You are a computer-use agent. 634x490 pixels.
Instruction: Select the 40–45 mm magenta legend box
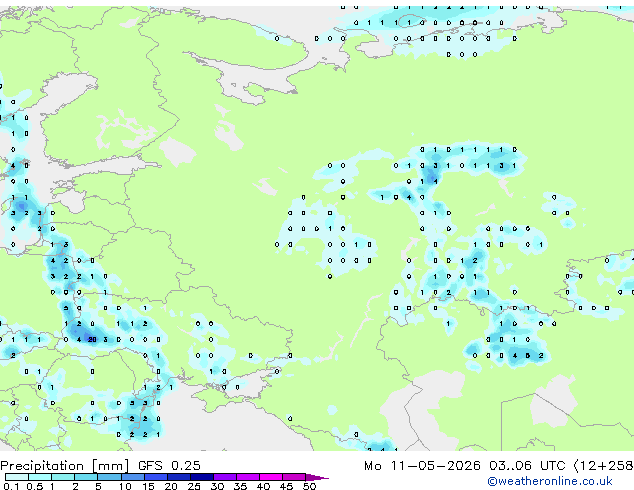(x=271, y=477)
